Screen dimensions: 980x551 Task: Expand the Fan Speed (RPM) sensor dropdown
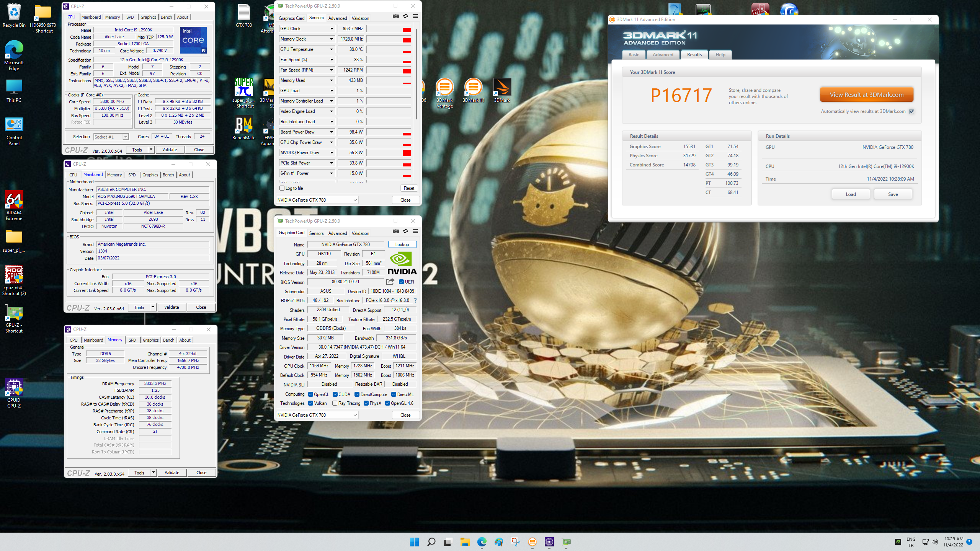332,70
